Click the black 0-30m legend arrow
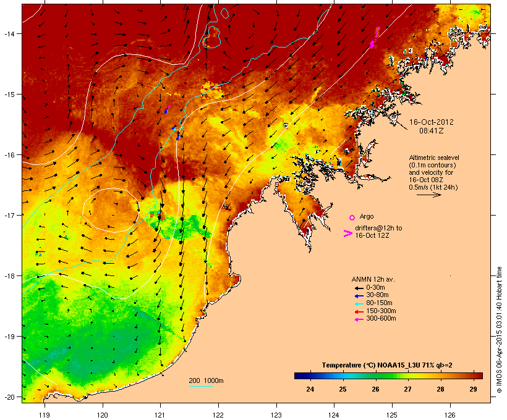Screen dimensions: 507x420 pyautogui.click(x=359, y=288)
